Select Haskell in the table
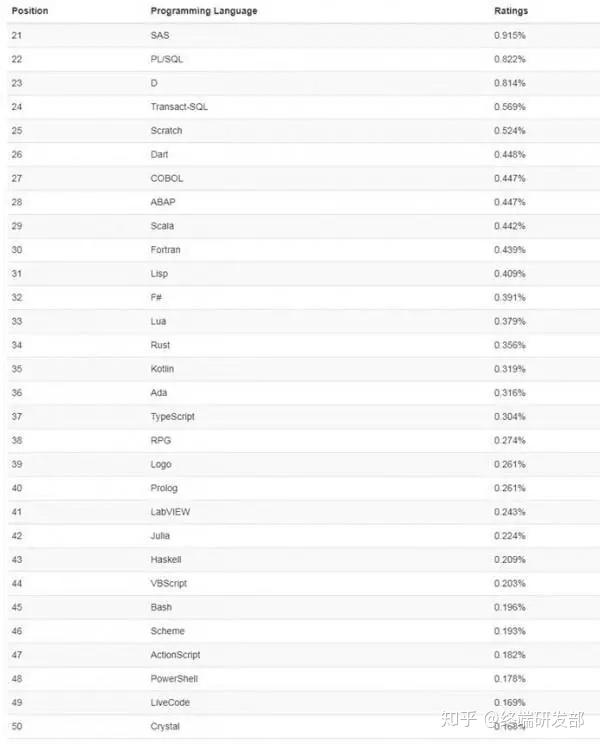This screenshot has width=600, height=744. pos(166,559)
